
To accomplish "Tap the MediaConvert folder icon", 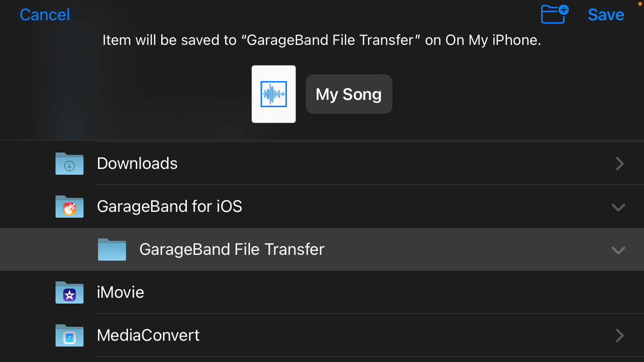I will 69,335.
